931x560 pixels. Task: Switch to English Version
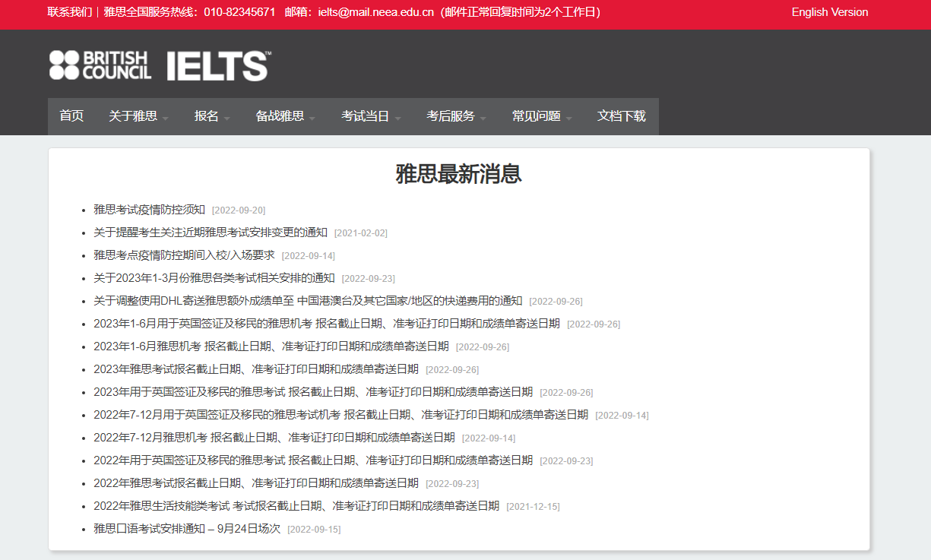830,12
